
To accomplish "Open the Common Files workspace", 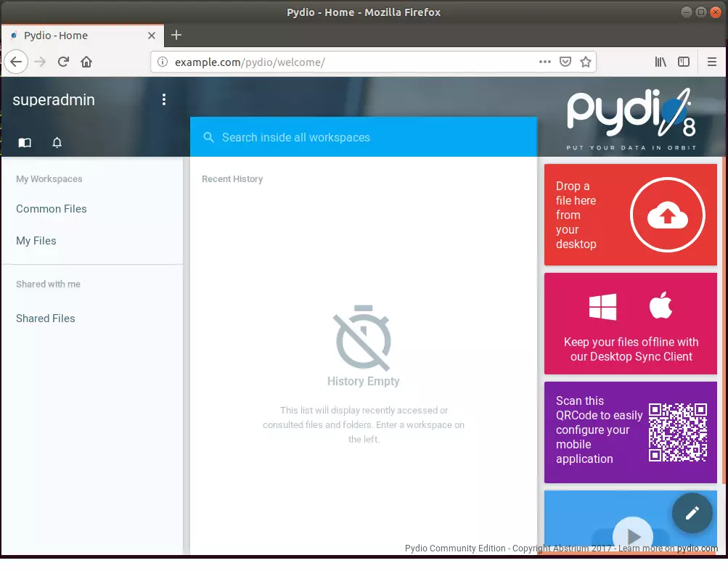I will 51,209.
